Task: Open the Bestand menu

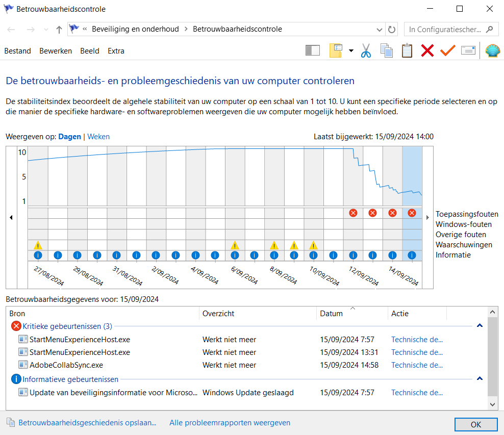Action: point(18,51)
